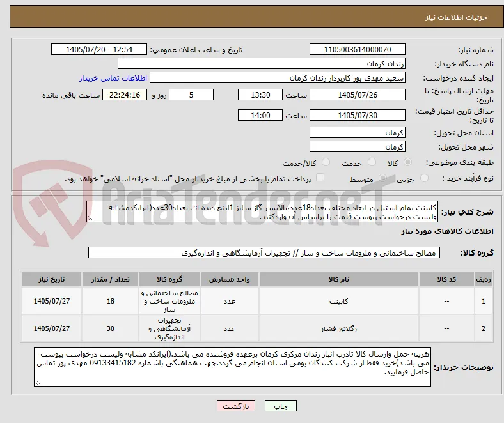Click the price validity time 14:00
This screenshot has width=504, height=423.
click(260, 115)
